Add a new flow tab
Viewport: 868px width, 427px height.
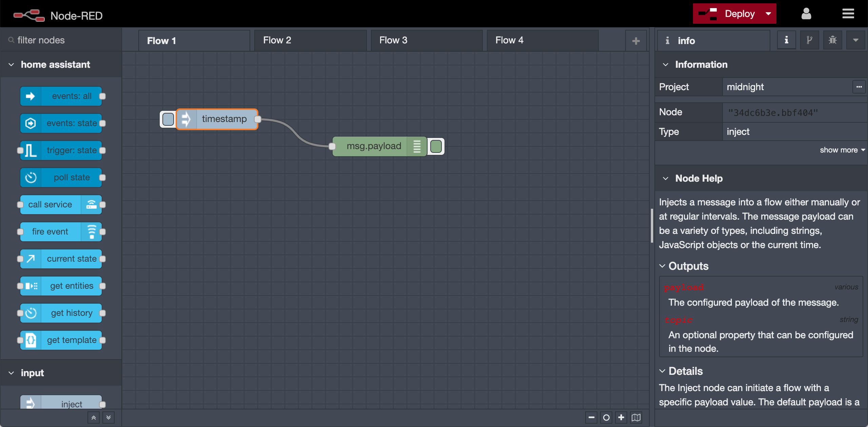[636, 41]
